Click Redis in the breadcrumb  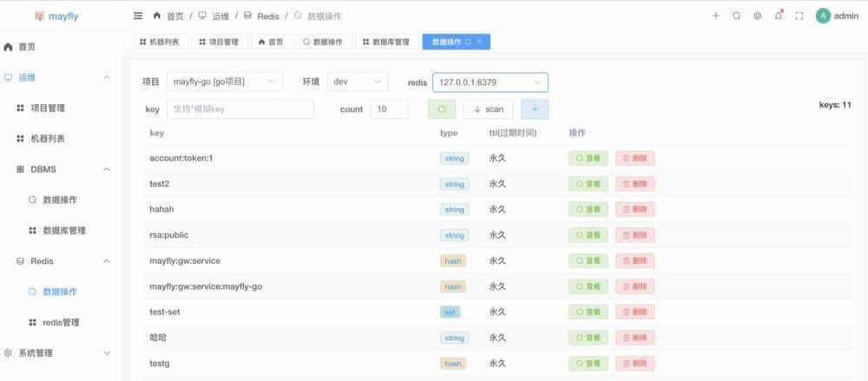pyautogui.click(x=268, y=16)
